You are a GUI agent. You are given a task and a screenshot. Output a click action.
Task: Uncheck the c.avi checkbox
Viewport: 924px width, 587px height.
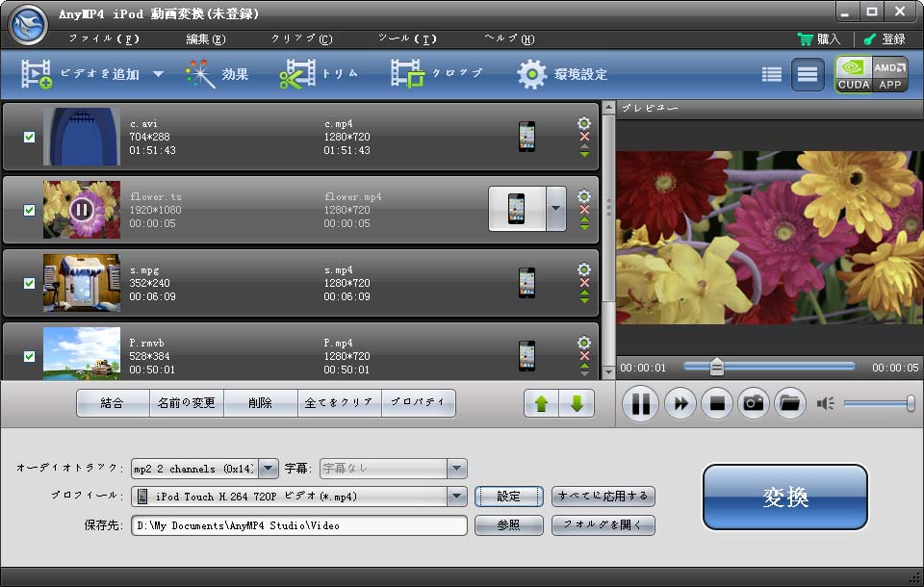coord(29,138)
